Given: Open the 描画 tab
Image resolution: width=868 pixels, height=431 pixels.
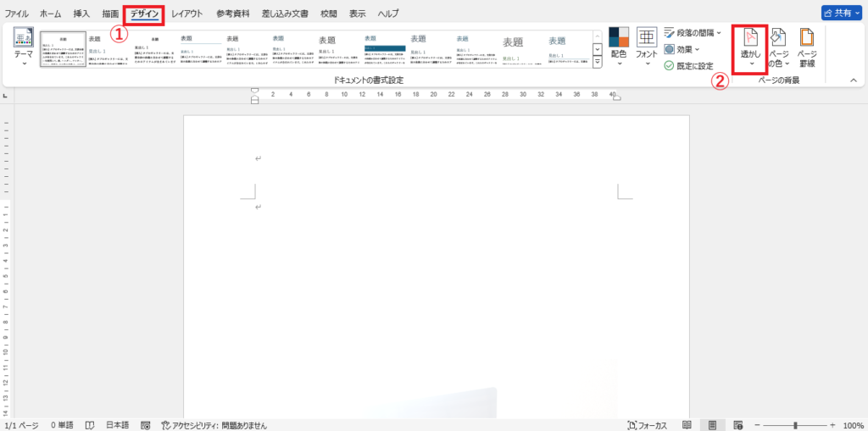Looking at the screenshot, I should point(110,14).
